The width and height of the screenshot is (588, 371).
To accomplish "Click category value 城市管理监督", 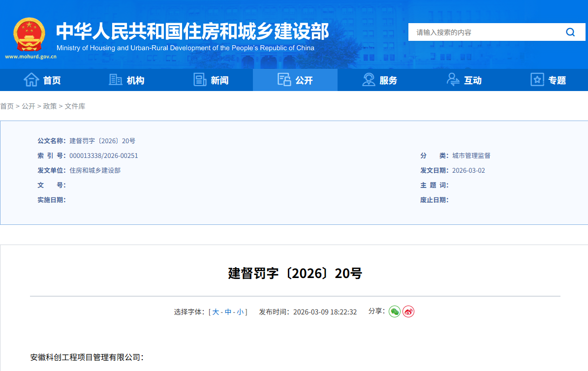I will click(x=471, y=155).
